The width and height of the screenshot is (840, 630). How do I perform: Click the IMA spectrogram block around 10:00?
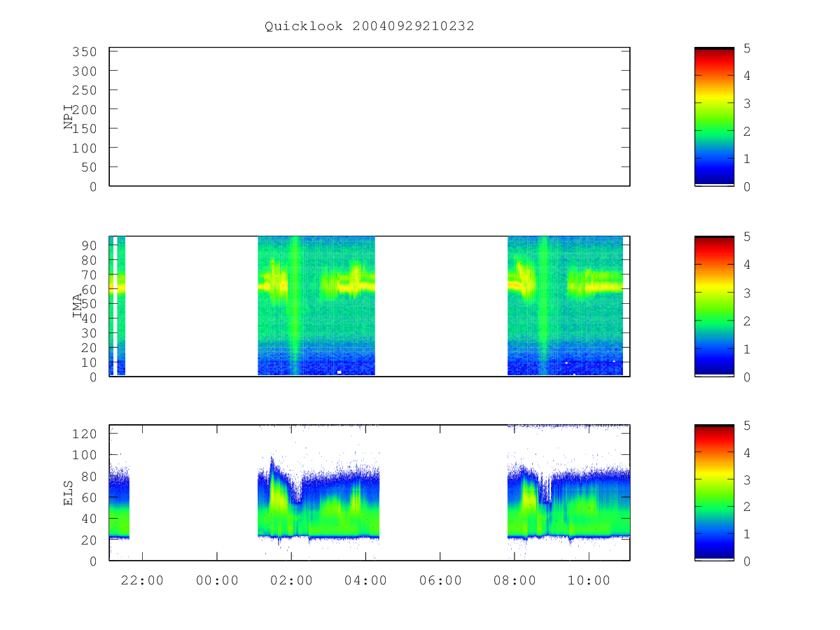coord(565,306)
